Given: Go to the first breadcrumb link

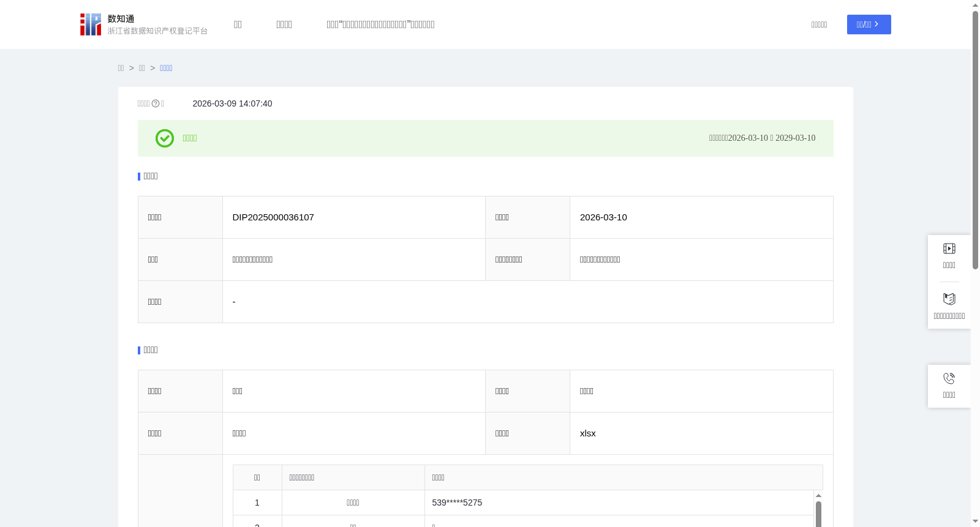Looking at the screenshot, I should pyautogui.click(x=121, y=68).
